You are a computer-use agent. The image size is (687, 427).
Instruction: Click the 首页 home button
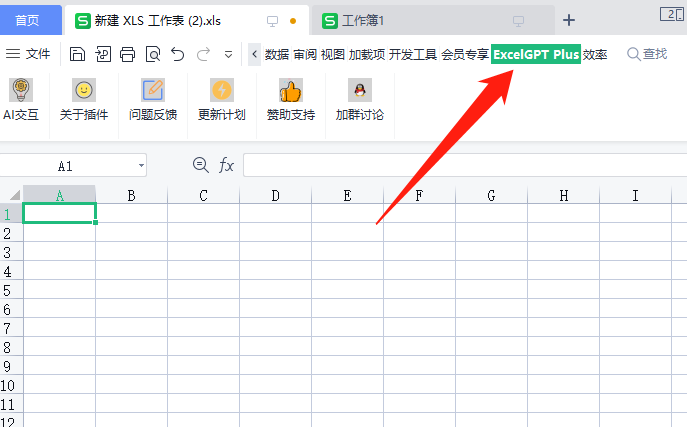click(x=28, y=20)
